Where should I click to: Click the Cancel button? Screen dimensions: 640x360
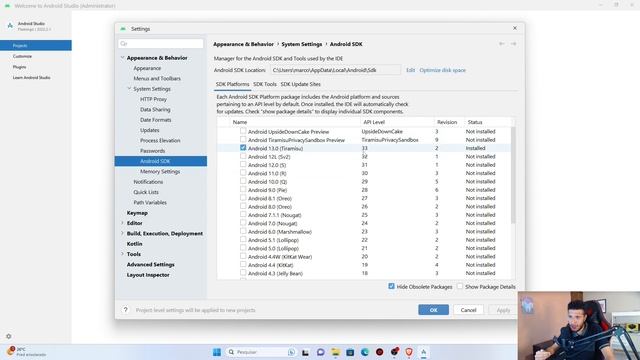click(468, 310)
